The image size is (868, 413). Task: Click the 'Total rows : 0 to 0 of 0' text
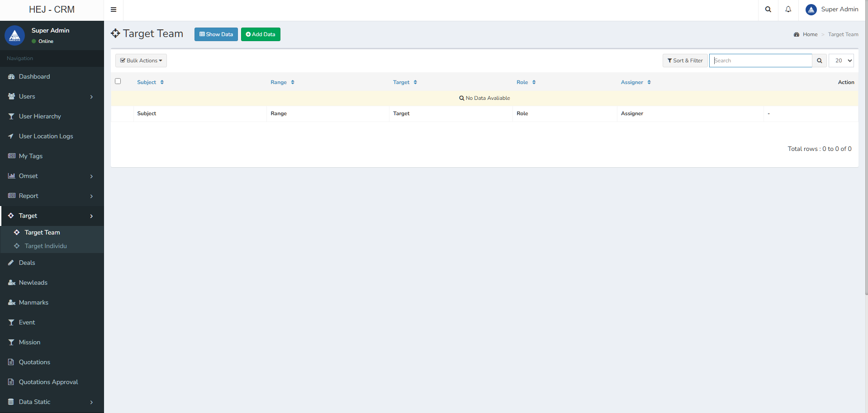click(820, 149)
